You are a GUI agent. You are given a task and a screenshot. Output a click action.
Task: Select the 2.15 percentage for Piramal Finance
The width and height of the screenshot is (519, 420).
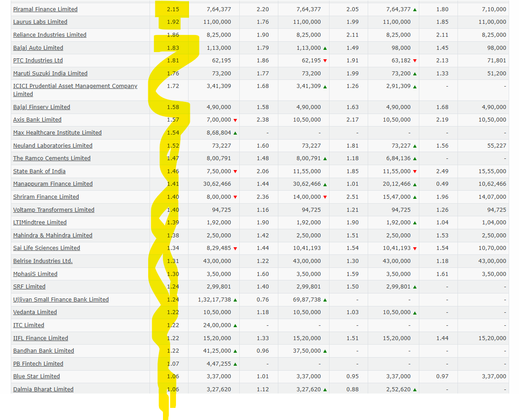coord(173,9)
